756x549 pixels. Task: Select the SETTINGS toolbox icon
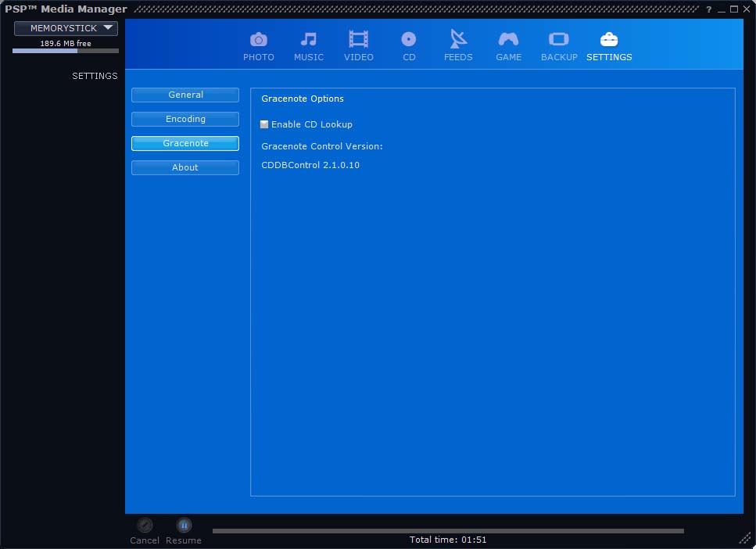click(609, 39)
